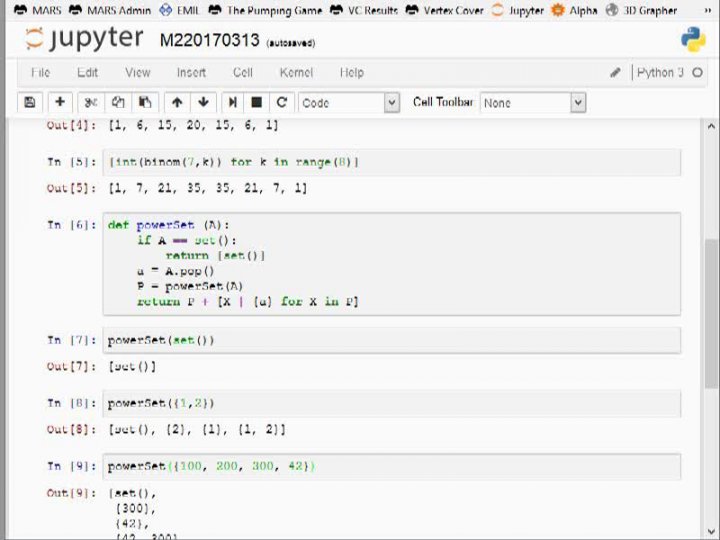Click the scrollbar up arrow

click(x=711, y=126)
